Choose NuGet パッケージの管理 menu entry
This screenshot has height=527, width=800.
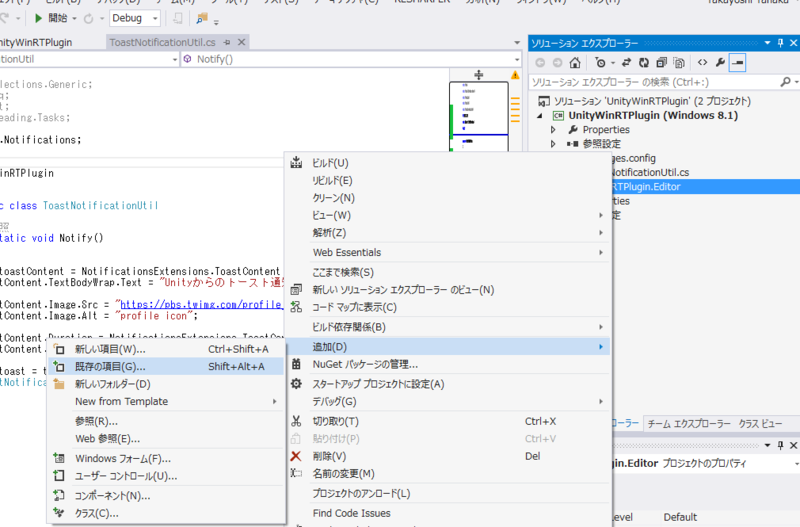365,364
